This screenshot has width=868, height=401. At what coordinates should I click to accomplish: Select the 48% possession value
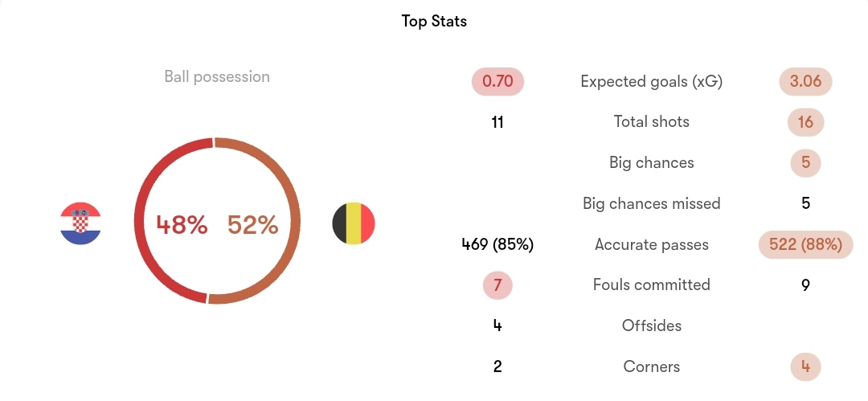182,225
